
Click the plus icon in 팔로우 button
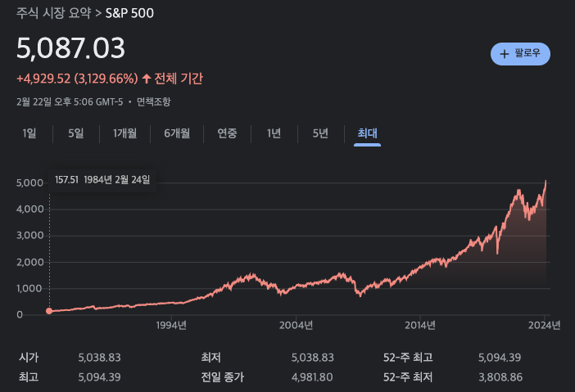point(505,54)
